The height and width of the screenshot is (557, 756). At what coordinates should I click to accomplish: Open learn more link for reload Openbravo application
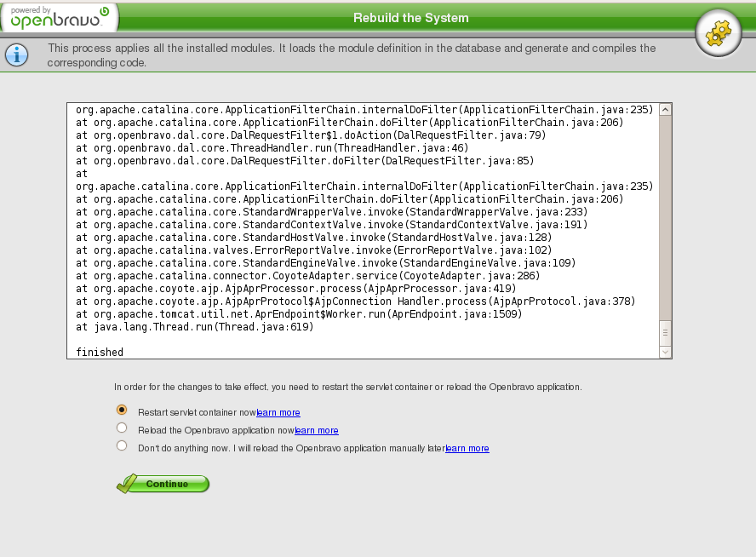tap(317, 430)
